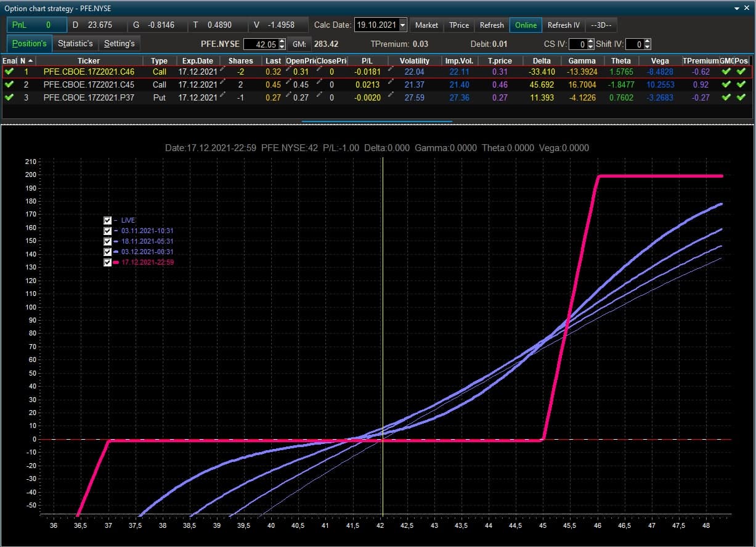Uncheck the 17.12.2021-22:59 expiry curve checkbox
This screenshot has width=756, height=547.
pos(108,262)
